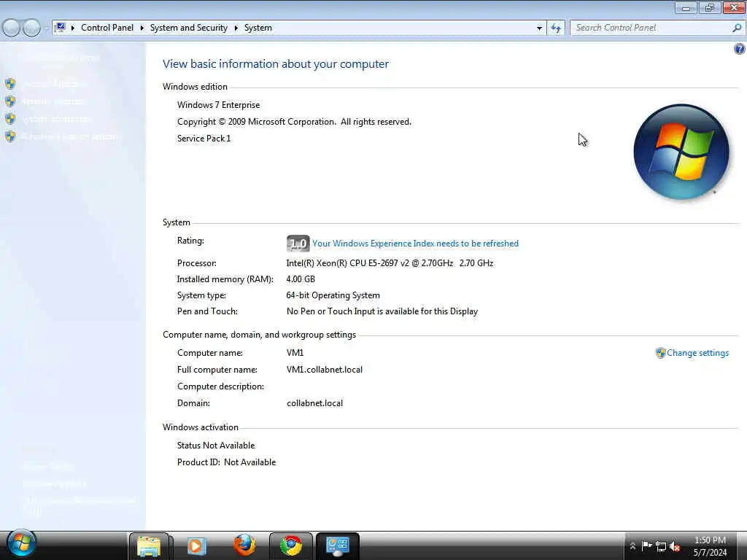Image resolution: width=747 pixels, height=560 pixels.
Task: Click the 64-bit Operating System value
Action: [x=333, y=295]
